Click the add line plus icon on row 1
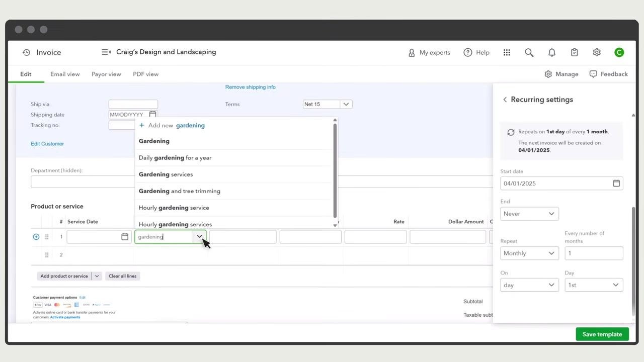Image resolution: width=644 pixels, height=362 pixels. [x=36, y=237]
